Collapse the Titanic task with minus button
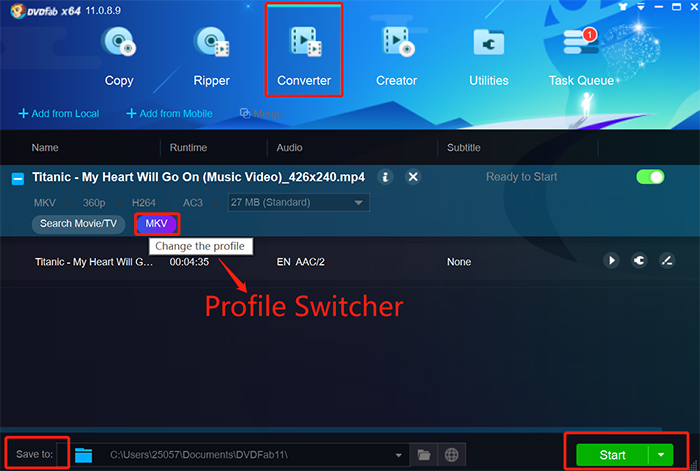This screenshot has width=700, height=471. pyautogui.click(x=18, y=178)
